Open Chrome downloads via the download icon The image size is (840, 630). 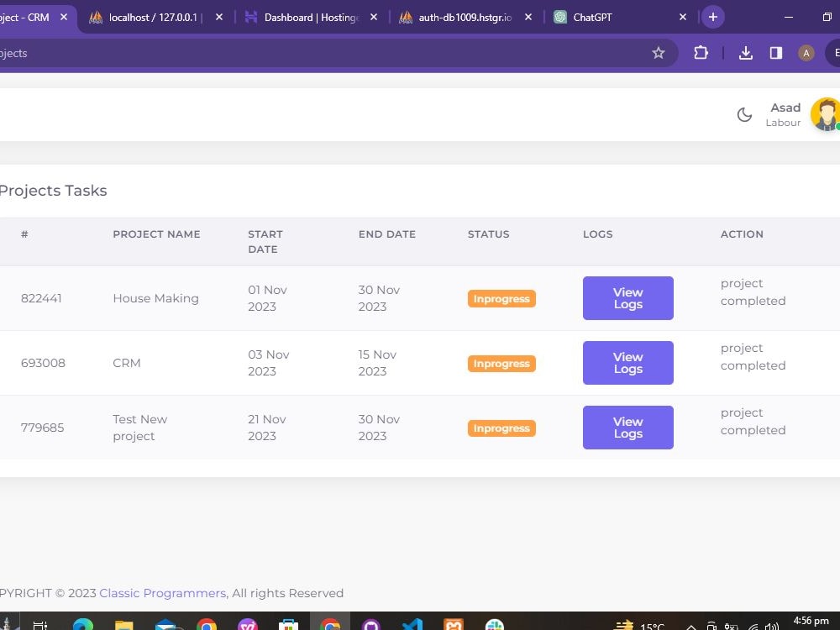pyautogui.click(x=745, y=52)
